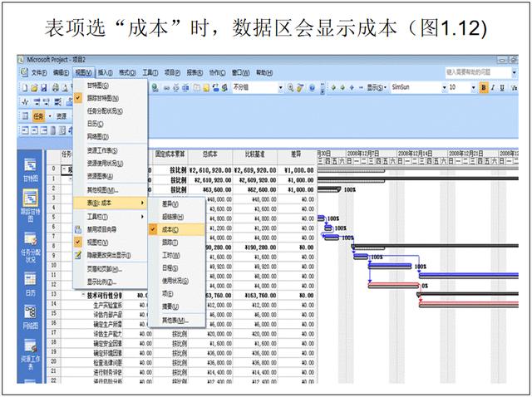Choose 显示比例(Z)... in View menu

pyautogui.click(x=111, y=282)
